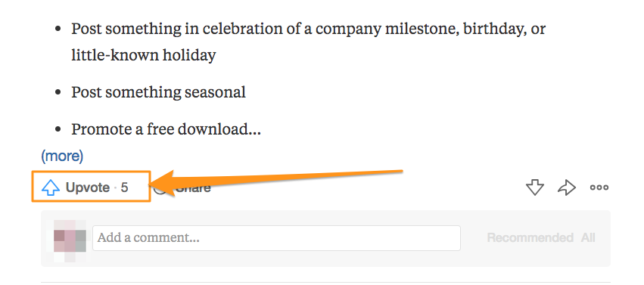Image resolution: width=644 pixels, height=285 pixels.
Task: Click the Share button text
Action: pyautogui.click(x=193, y=188)
